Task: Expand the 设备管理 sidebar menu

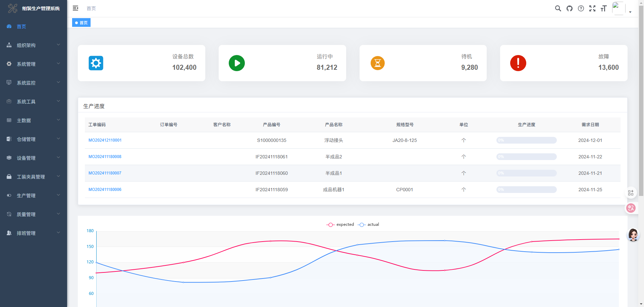Action: click(x=33, y=158)
